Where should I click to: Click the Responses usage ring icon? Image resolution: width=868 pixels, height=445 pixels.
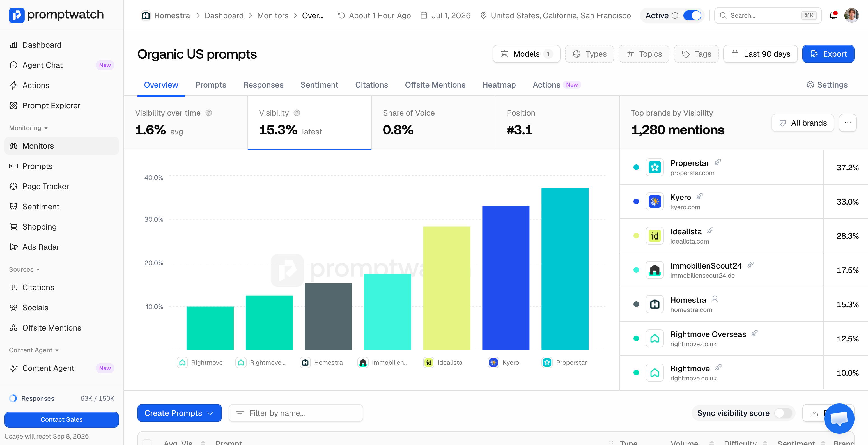coord(13,398)
